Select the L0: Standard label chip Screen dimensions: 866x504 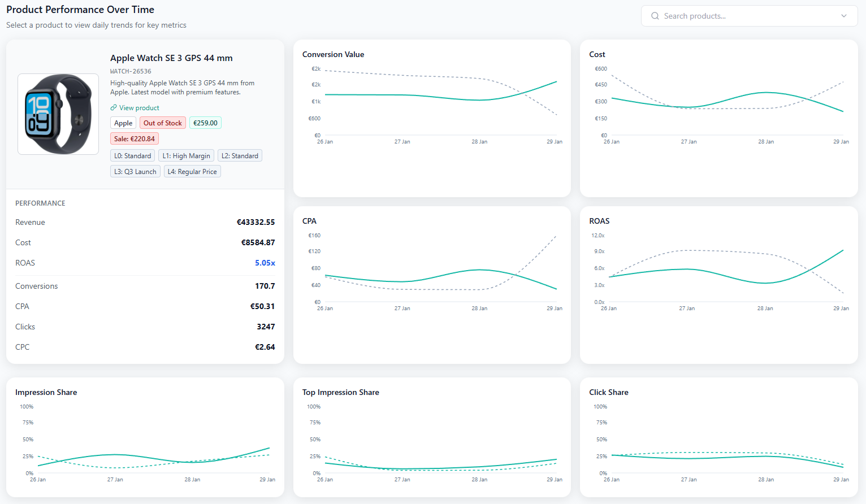132,155
